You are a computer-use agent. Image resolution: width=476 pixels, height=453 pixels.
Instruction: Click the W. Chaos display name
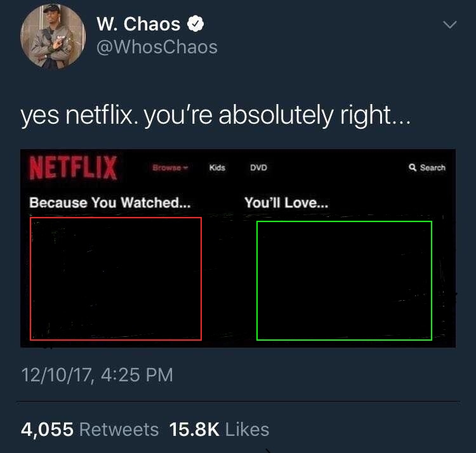pos(138,24)
